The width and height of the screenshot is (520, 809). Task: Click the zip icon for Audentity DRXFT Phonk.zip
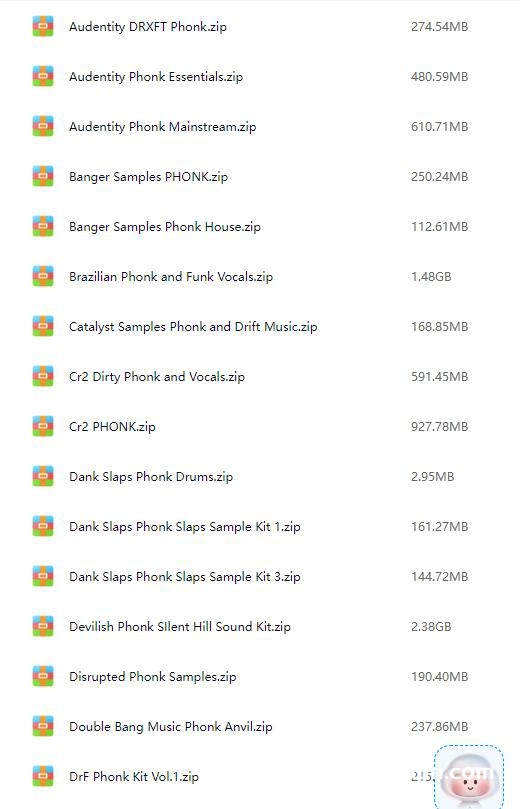(x=43, y=26)
